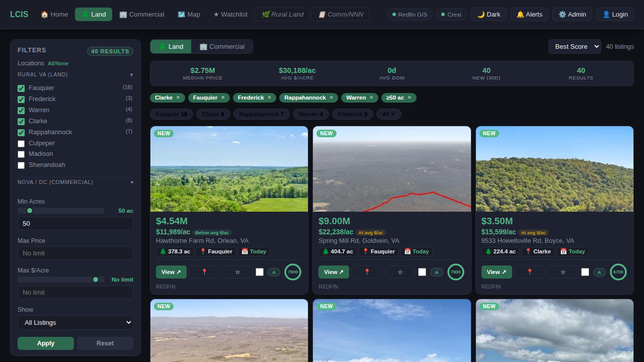Uncheck the Rappahannock county checkbox
The image size is (644, 362).
pyautogui.click(x=21, y=133)
